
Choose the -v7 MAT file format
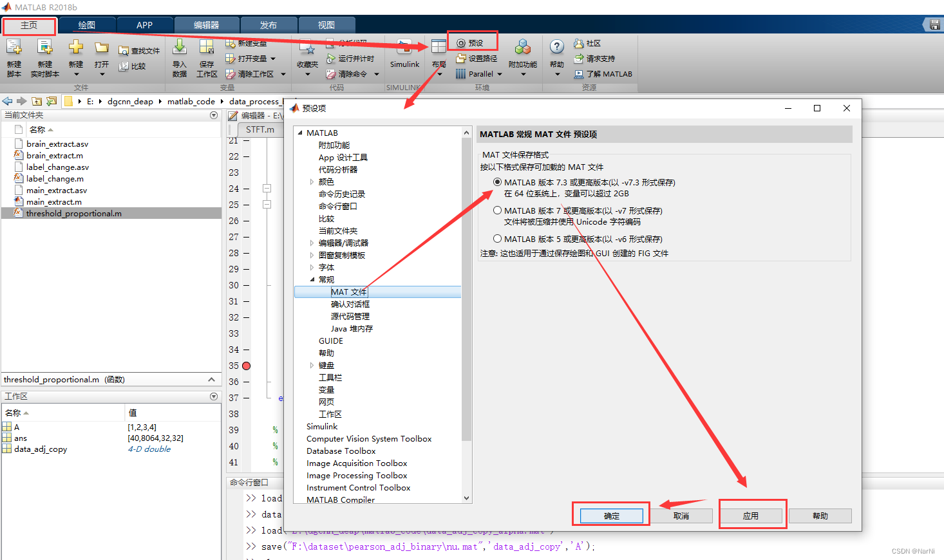(x=497, y=210)
